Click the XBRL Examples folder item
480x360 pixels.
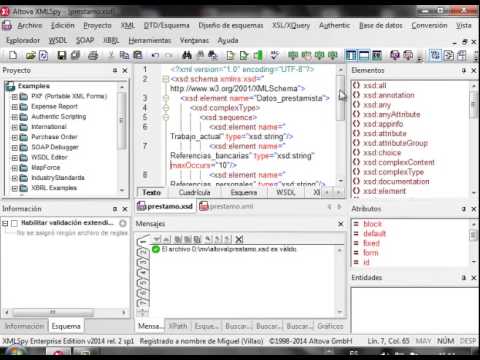(x=54, y=188)
